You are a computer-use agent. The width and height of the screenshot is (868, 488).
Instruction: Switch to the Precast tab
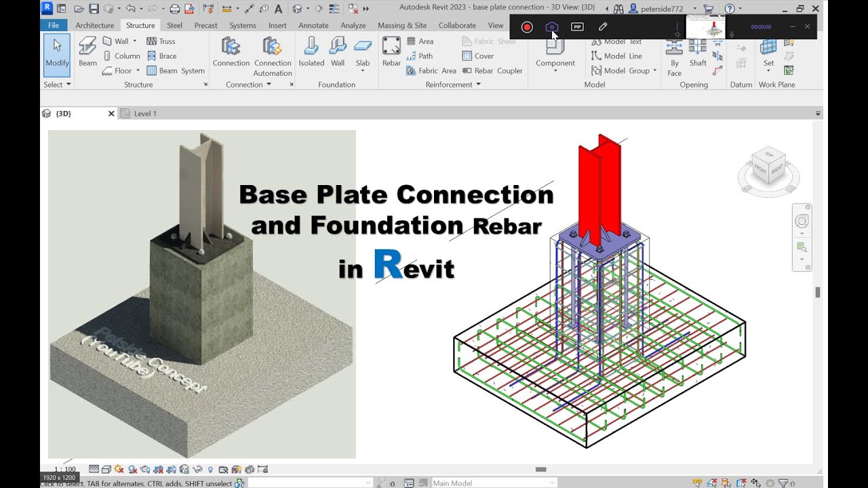click(x=205, y=25)
